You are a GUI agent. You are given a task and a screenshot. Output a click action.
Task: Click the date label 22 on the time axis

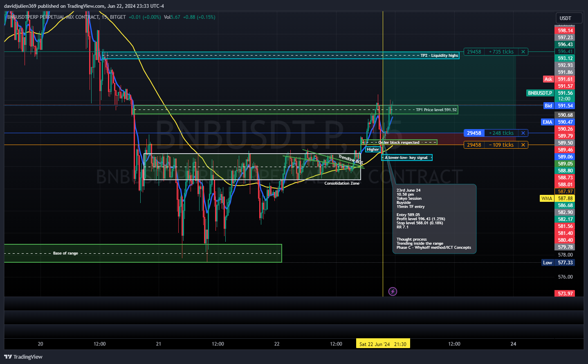click(277, 344)
